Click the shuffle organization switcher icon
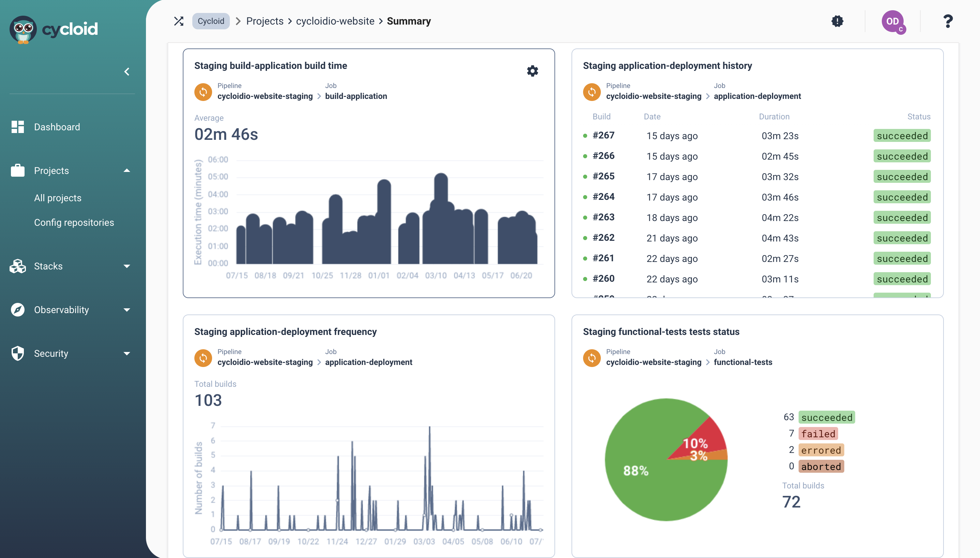The height and width of the screenshot is (558, 980). pos(179,21)
